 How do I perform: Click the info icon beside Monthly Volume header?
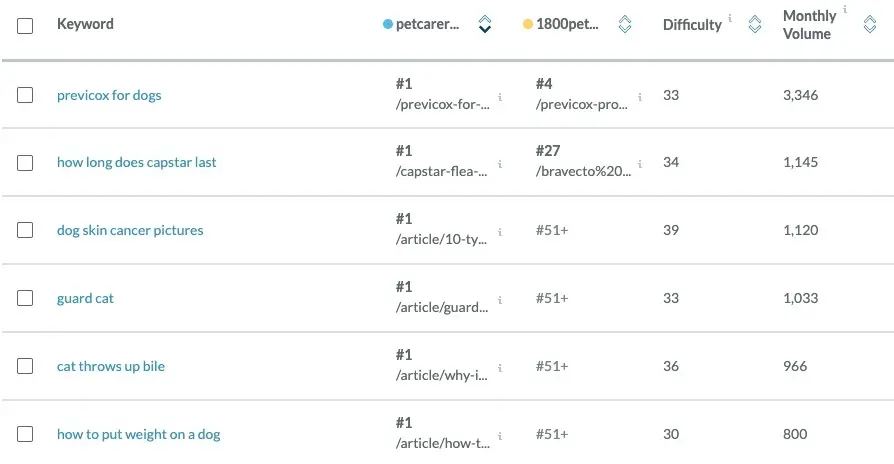[x=845, y=9]
